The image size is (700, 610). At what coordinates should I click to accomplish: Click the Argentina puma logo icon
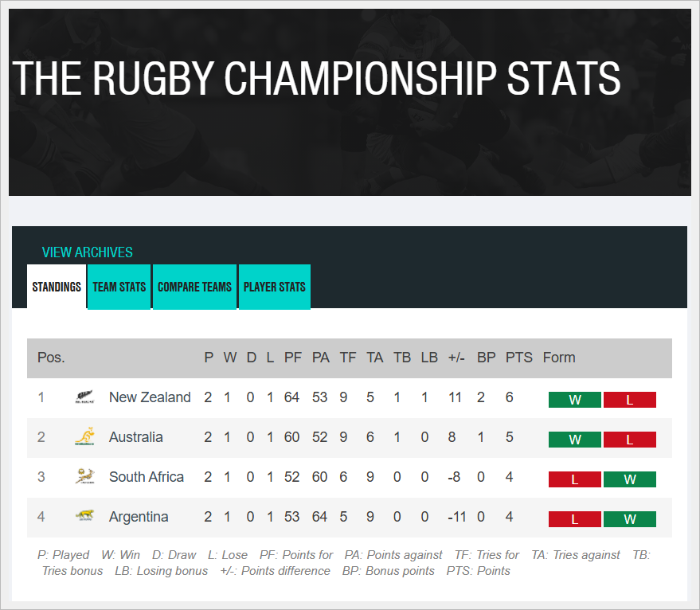click(84, 517)
